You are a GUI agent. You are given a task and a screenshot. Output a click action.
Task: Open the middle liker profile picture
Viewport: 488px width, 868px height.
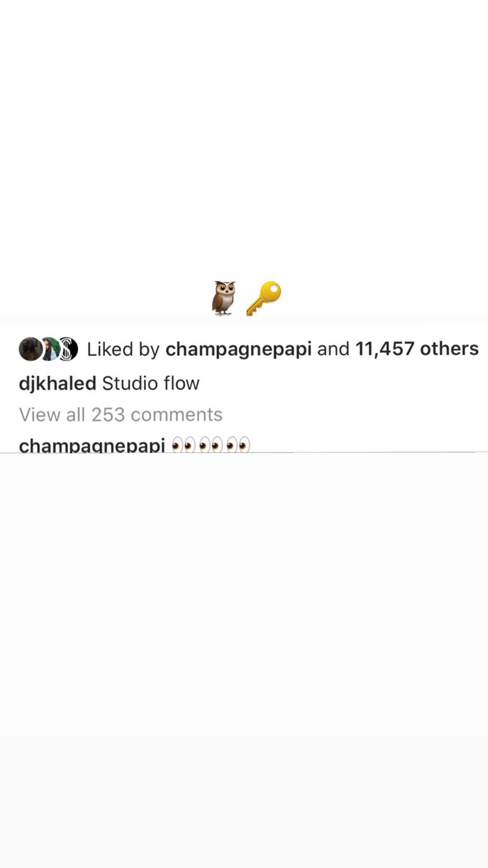50,349
